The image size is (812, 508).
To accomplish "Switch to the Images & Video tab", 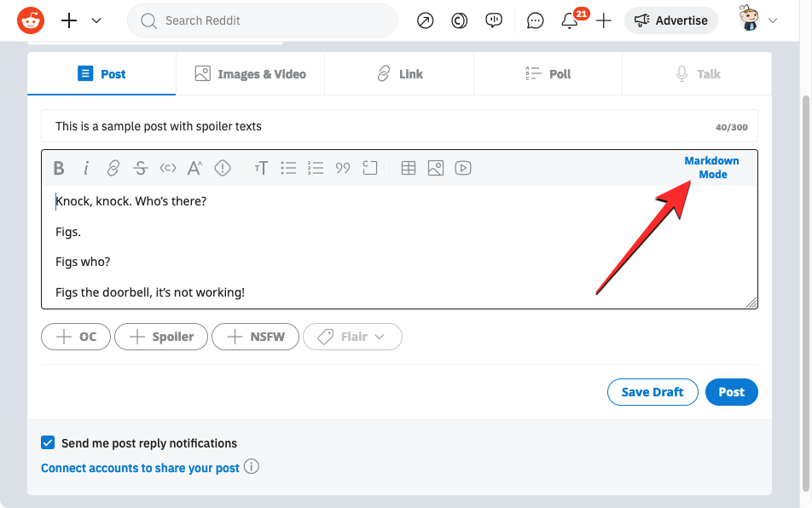I will [250, 74].
